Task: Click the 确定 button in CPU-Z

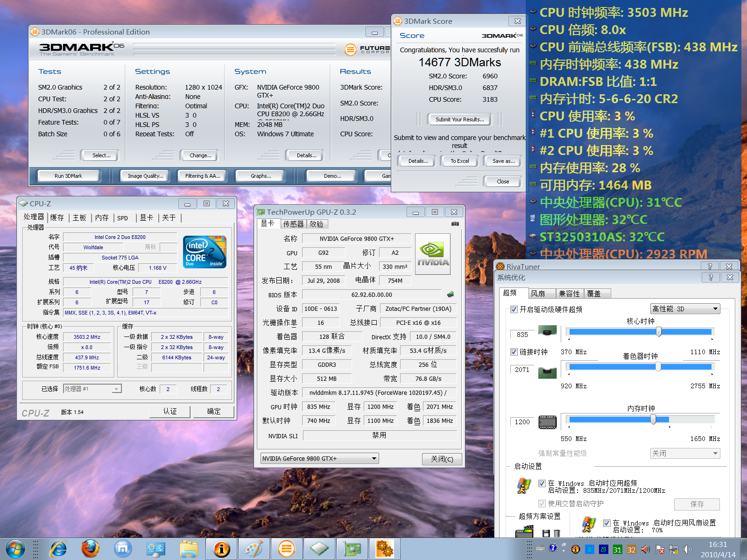Action: 214,411
